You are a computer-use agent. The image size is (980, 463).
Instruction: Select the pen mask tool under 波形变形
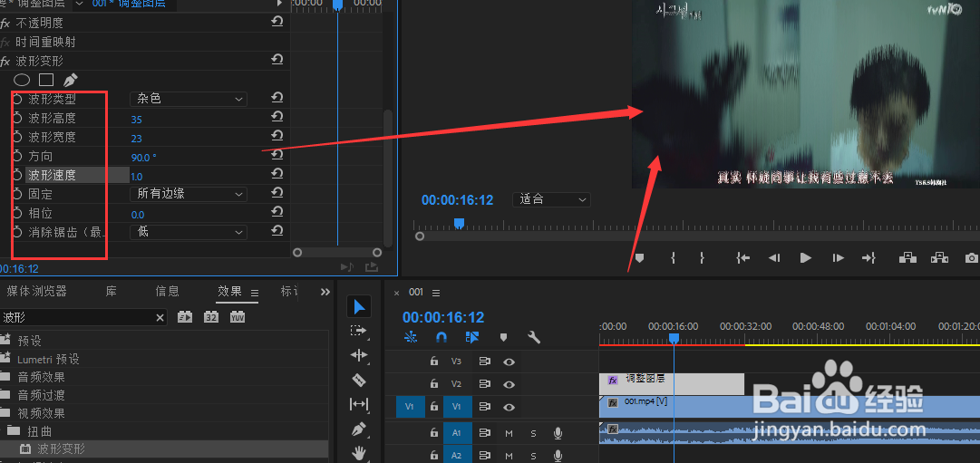pyautogui.click(x=70, y=80)
